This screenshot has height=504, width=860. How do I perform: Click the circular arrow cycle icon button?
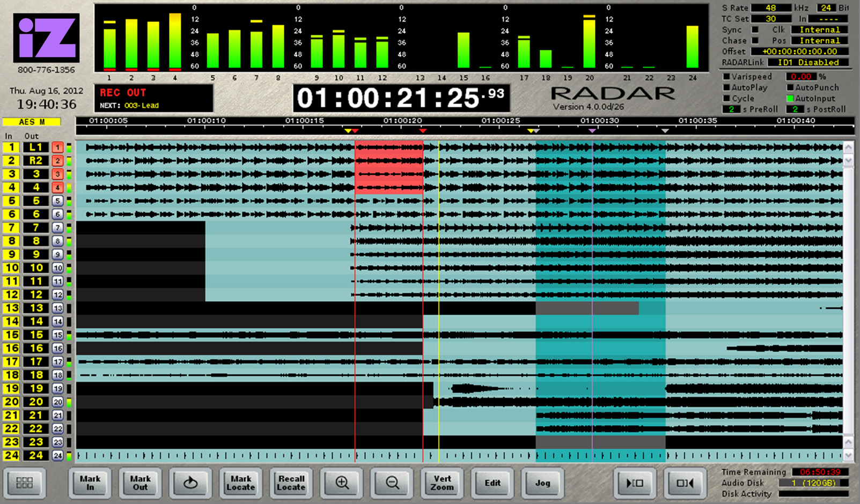click(190, 483)
